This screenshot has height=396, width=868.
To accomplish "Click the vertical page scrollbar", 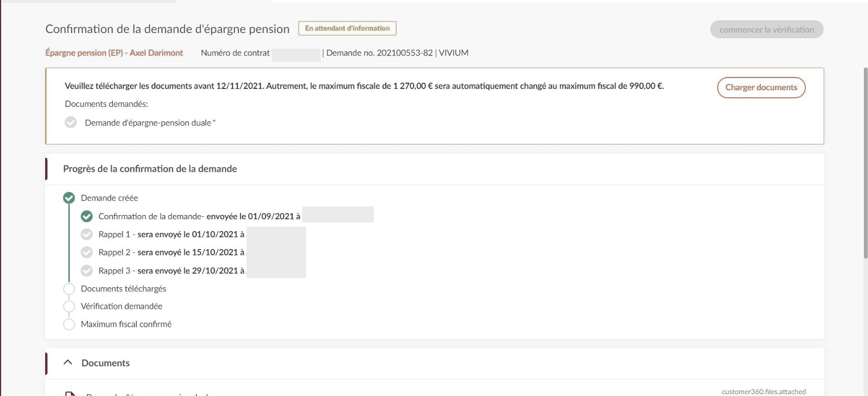I will [865, 162].
